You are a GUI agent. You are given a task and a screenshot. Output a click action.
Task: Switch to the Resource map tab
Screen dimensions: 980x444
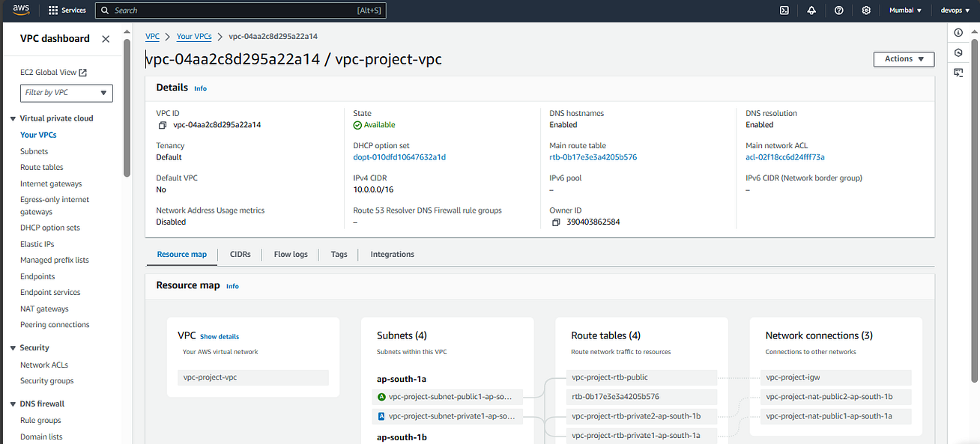(181, 255)
